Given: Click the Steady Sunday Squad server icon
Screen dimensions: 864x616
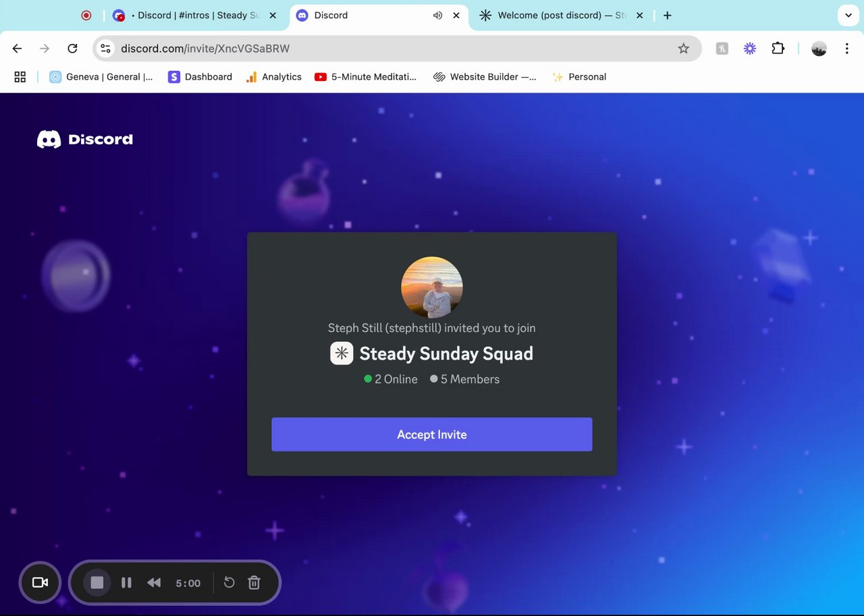Looking at the screenshot, I should point(342,354).
